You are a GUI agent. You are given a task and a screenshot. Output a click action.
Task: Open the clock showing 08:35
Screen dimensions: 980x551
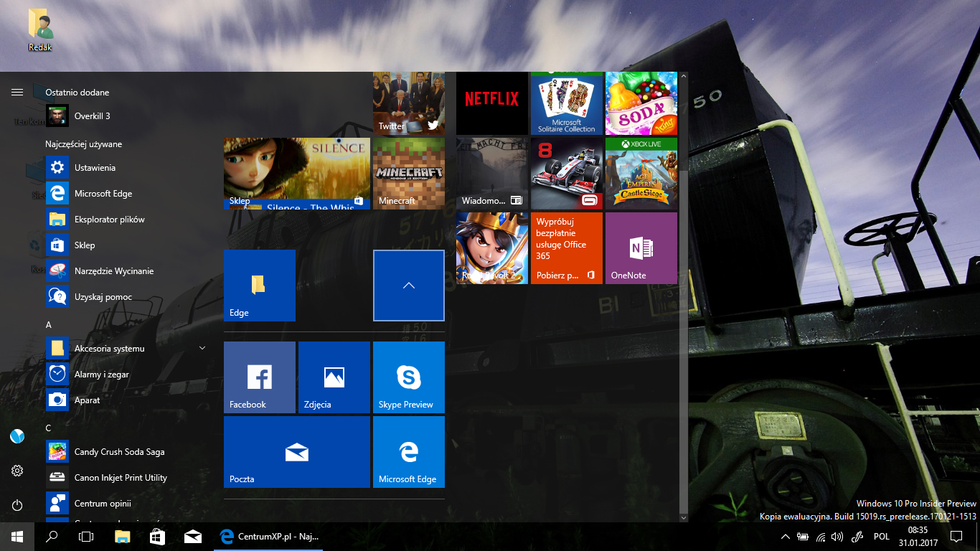918,537
